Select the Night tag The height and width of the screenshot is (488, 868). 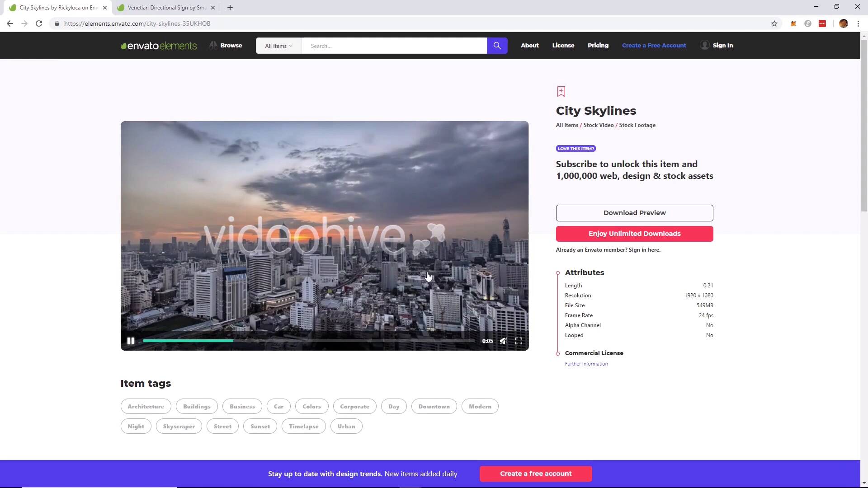(x=136, y=426)
